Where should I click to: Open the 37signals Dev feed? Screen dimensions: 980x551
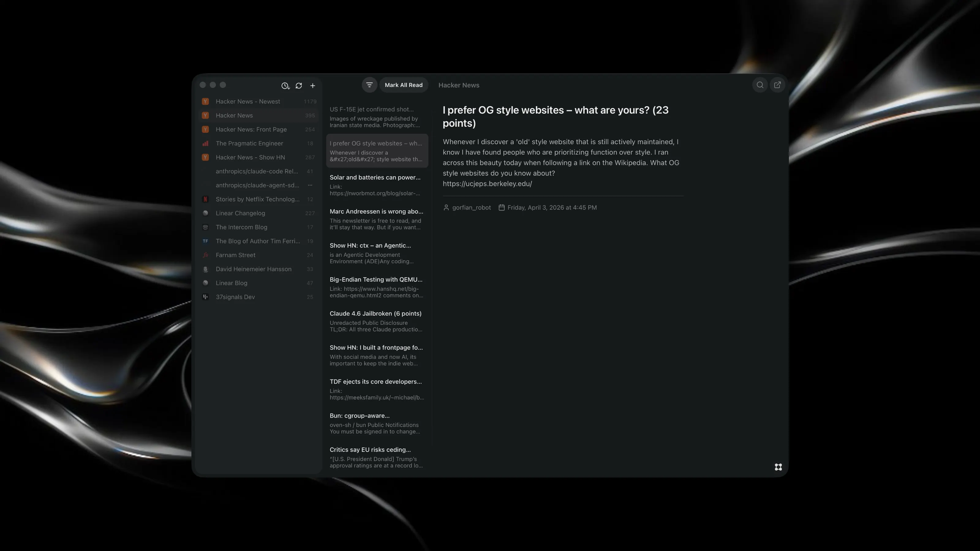(259, 297)
